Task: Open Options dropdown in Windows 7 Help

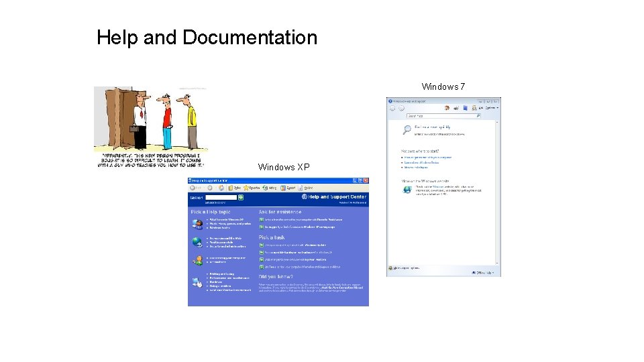Action: pos(492,108)
